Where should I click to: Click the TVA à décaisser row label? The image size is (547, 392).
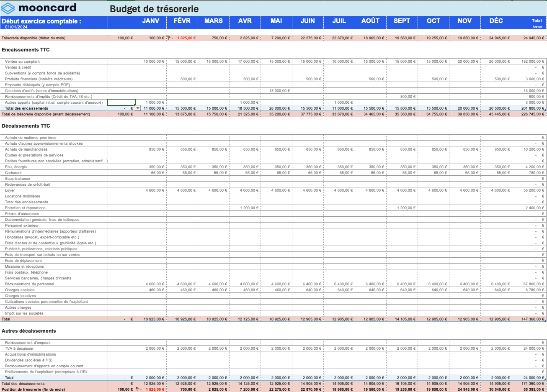pos(19,348)
